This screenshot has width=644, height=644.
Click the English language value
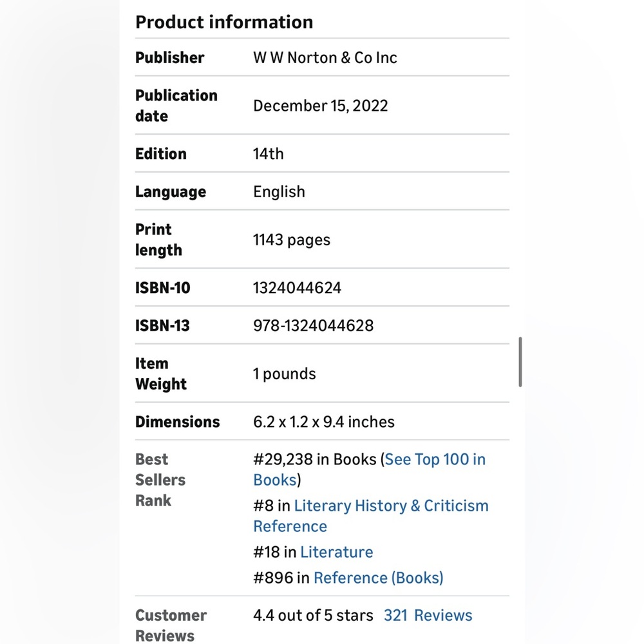click(279, 192)
